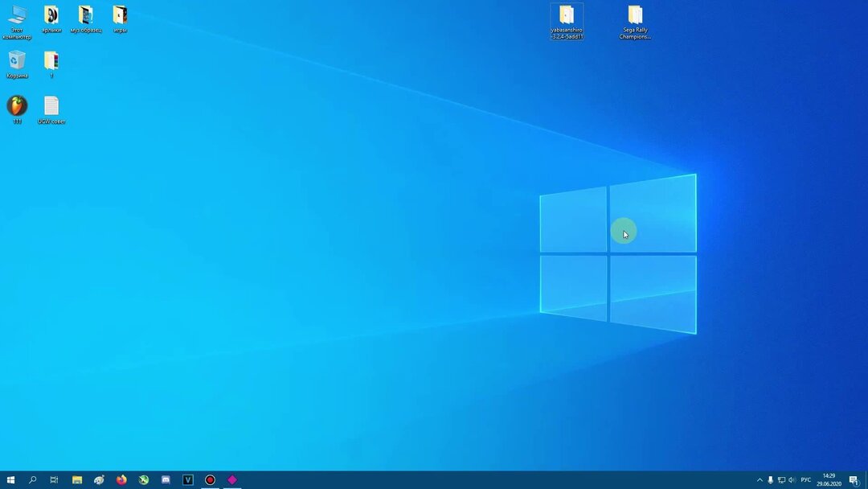The height and width of the screenshot is (489, 868).
Task: Open the notification Action Center
Action: (854, 480)
